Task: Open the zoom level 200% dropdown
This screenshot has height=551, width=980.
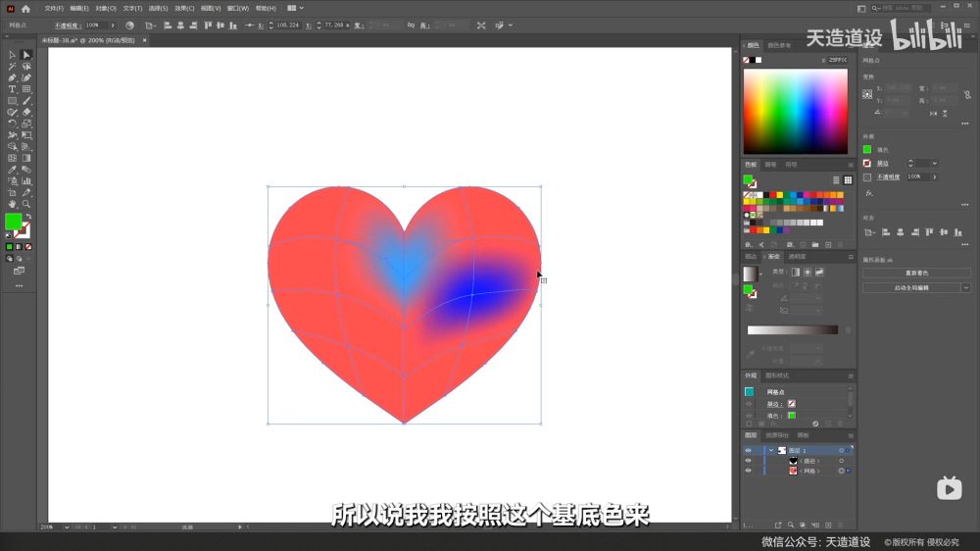Action: point(67,527)
